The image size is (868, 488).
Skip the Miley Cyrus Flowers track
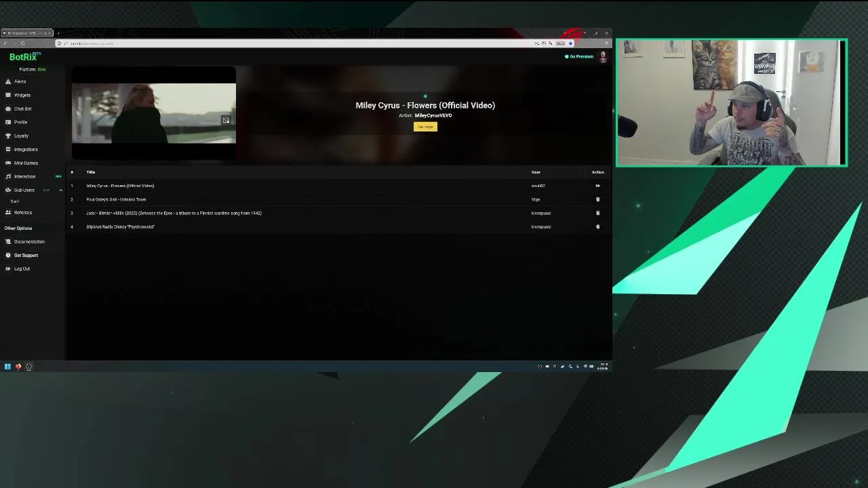(x=597, y=186)
